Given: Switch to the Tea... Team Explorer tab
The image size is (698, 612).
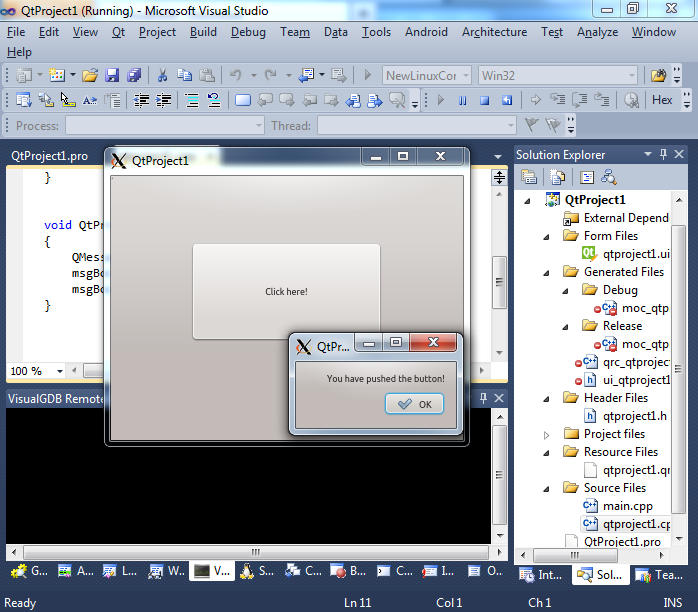Looking at the screenshot, I should (659, 575).
